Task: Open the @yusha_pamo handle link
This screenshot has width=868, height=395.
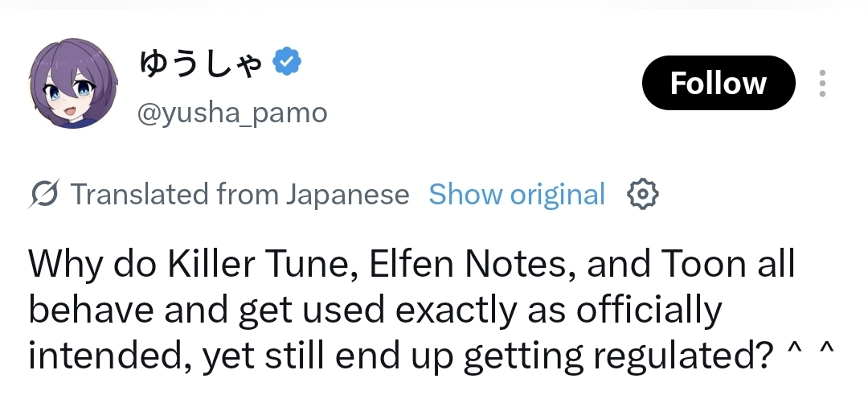Action: (x=232, y=113)
